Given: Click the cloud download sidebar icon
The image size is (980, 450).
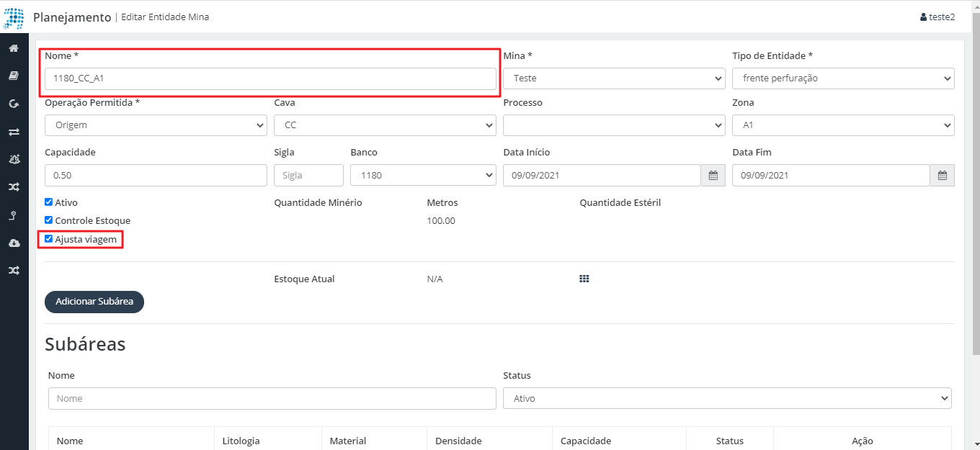Looking at the screenshot, I should tap(14, 243).
